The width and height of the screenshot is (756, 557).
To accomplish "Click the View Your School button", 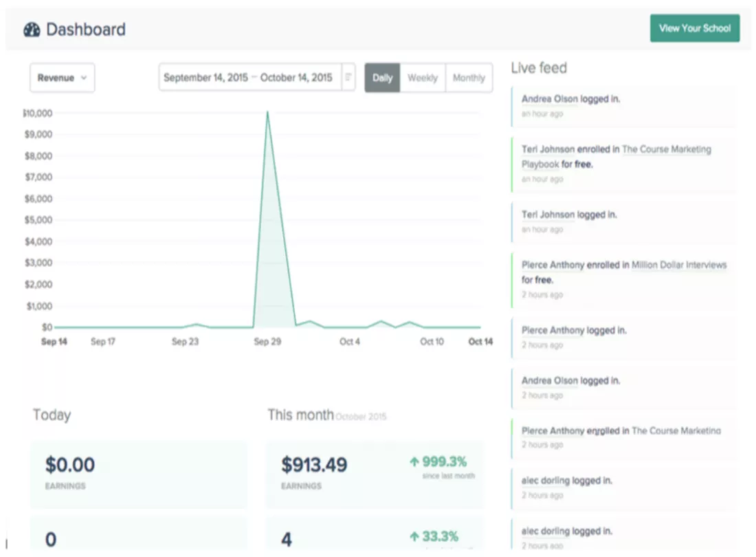I will click(x=695, y=28).
